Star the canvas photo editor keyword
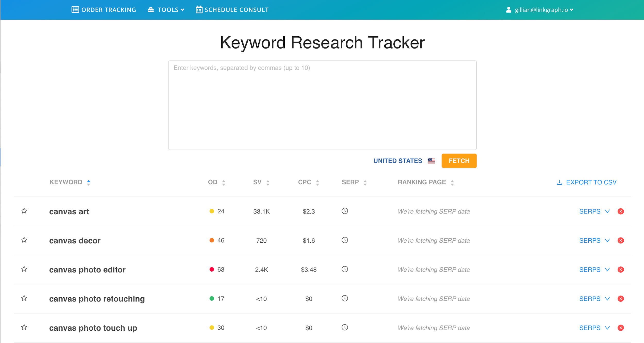The width and height of the screenshot is (644, 343). [x=24, y=269]
